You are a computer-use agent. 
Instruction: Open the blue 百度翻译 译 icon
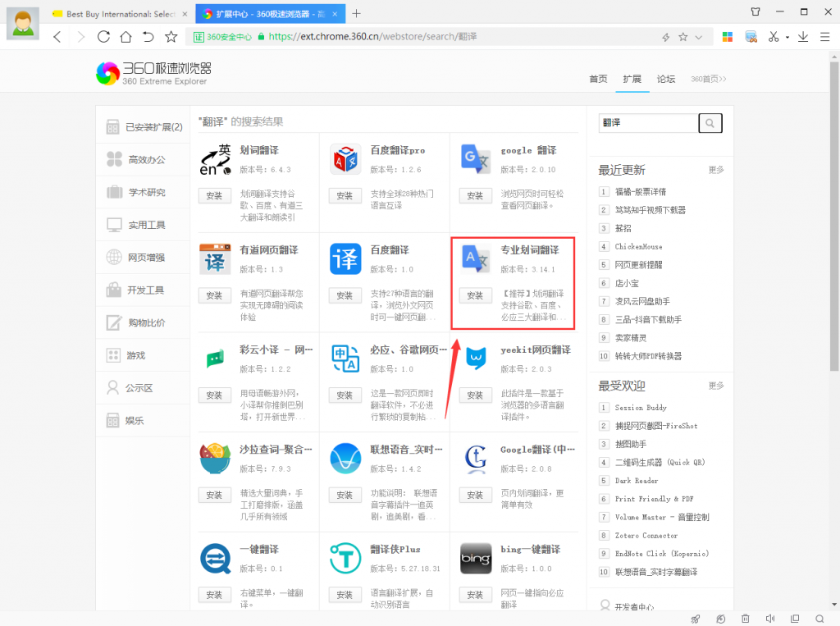coord(345,259)
